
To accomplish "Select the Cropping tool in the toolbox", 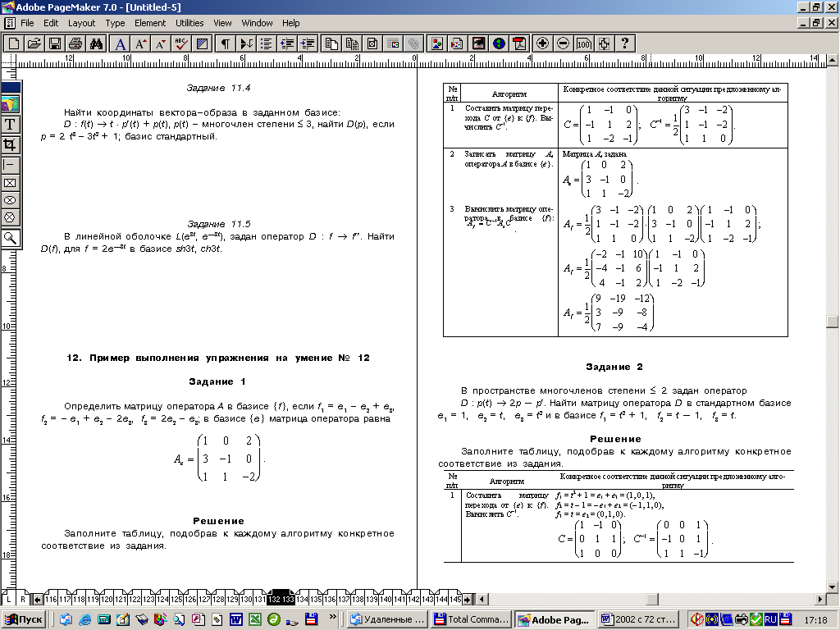I will (10, 144).
